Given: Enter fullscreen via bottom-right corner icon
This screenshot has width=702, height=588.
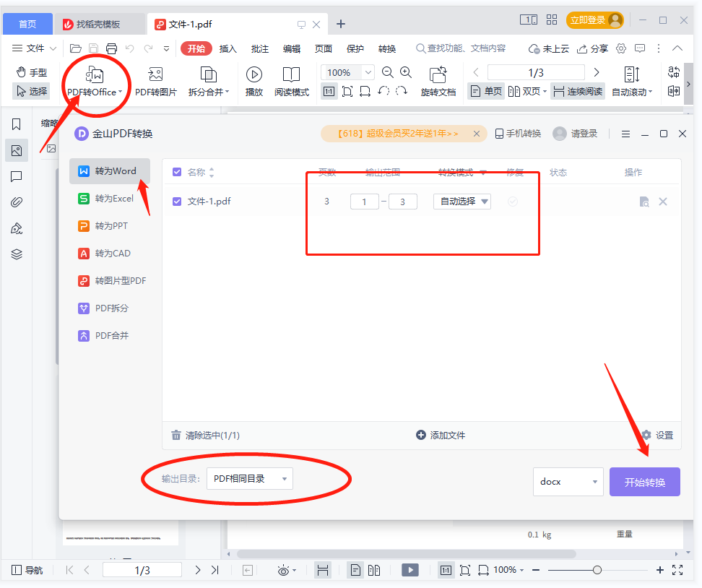Looking at the screenshot, I should pos(677,570).
